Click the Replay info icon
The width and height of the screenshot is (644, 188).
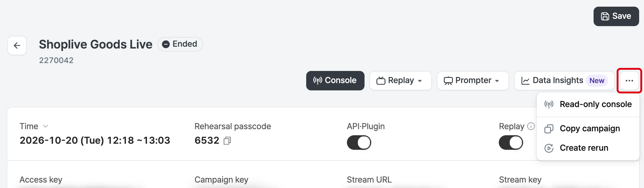pyautogui.click(x=531, y=126)
